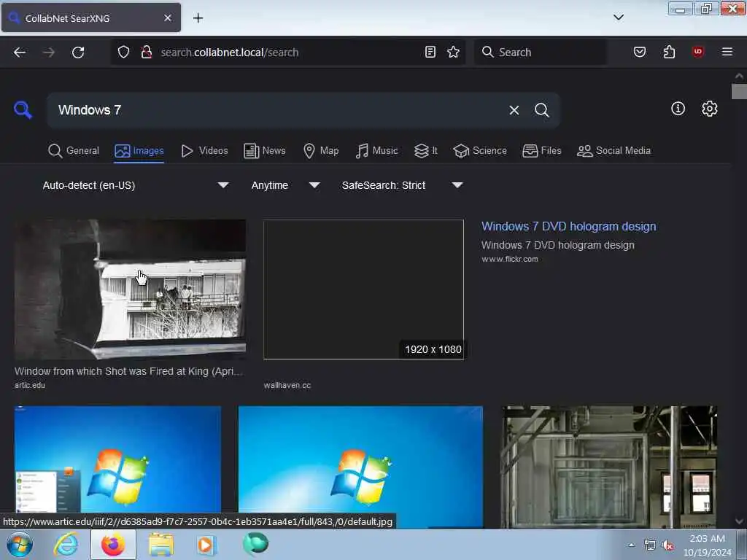
Task: Click the address bar URL
Action: [x=230, y=52]
